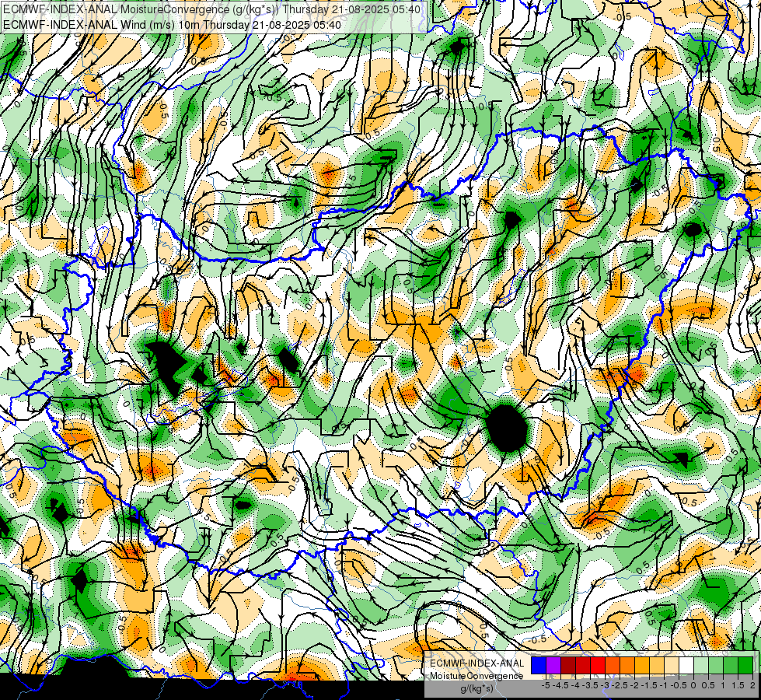The image size is (761, 700).
Task: Click 'ECMWF-INDEX-ANAL' label in the legend box
Action: [x=477, y=663]
